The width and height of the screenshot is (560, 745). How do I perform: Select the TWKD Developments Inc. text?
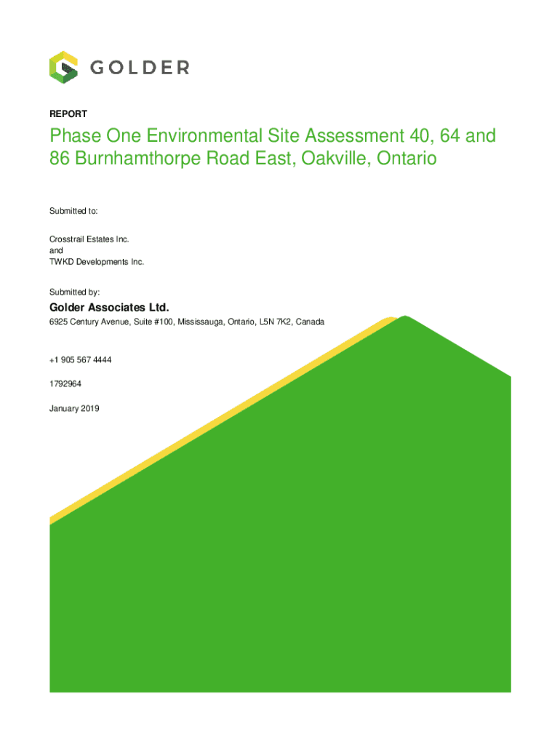click(x=96, y=261)
